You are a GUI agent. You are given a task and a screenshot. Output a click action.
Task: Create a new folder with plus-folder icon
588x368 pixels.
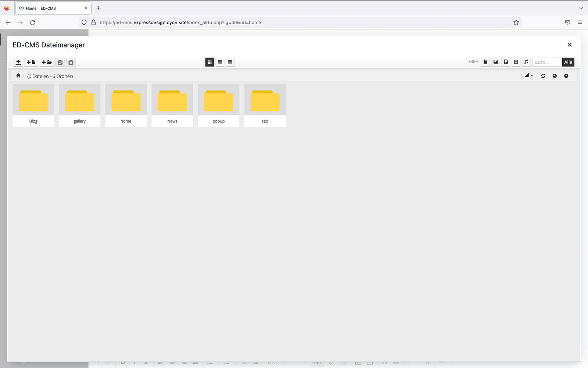coord(47,62)
